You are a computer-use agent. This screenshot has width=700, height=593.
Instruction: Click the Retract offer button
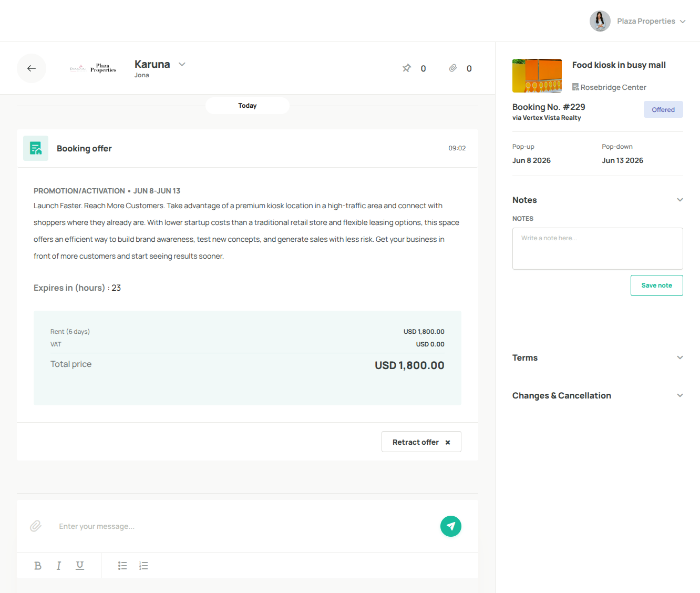point(421,442)
